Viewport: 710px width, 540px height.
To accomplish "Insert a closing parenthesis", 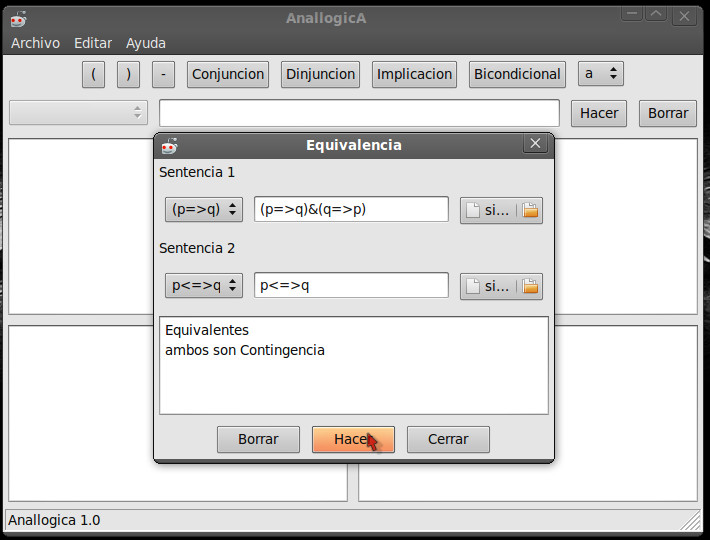I will [x=128, y=74].
